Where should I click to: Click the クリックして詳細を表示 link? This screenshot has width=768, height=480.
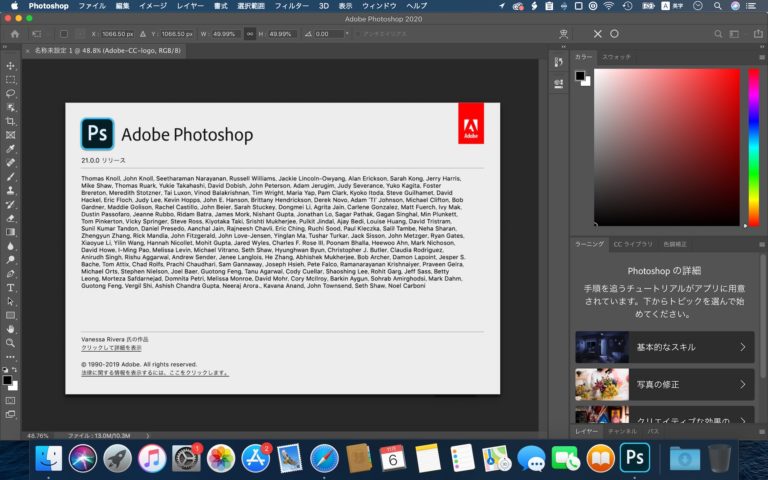coord(118,348)
